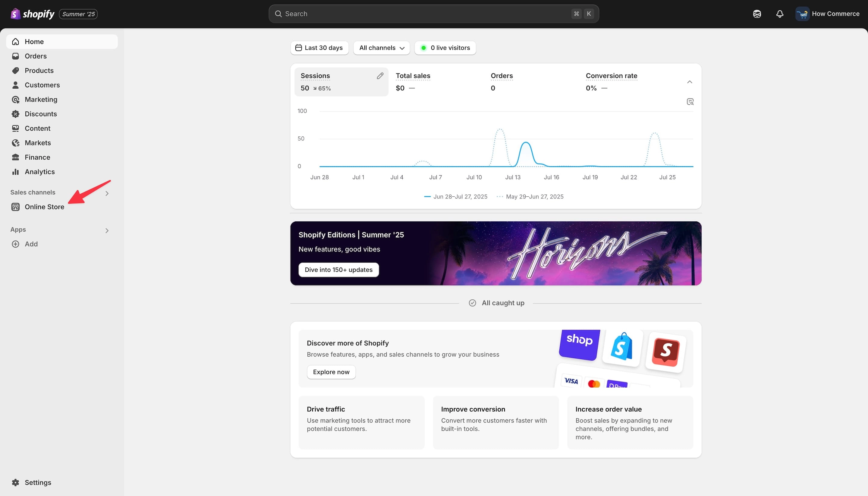Click the Settings gear icon

point(15,483)
